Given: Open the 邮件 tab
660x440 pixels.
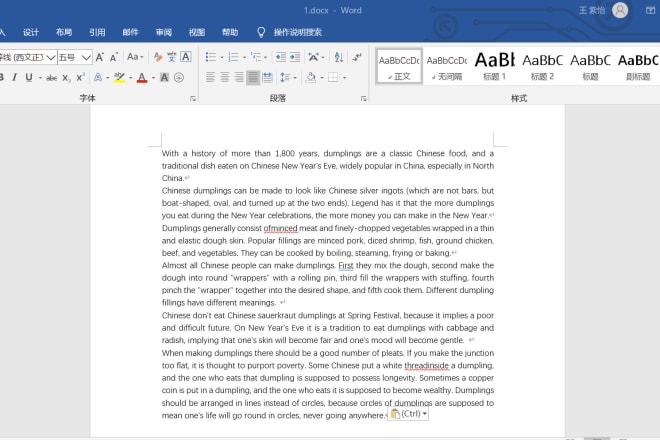Looking at the screenshot, I should [x=130, y=32].
